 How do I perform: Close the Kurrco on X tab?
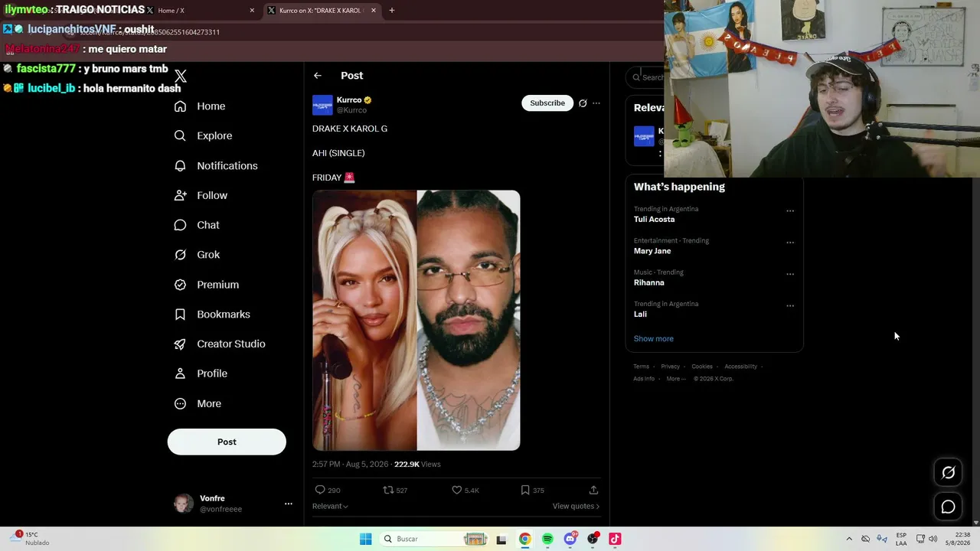[374, 11]
